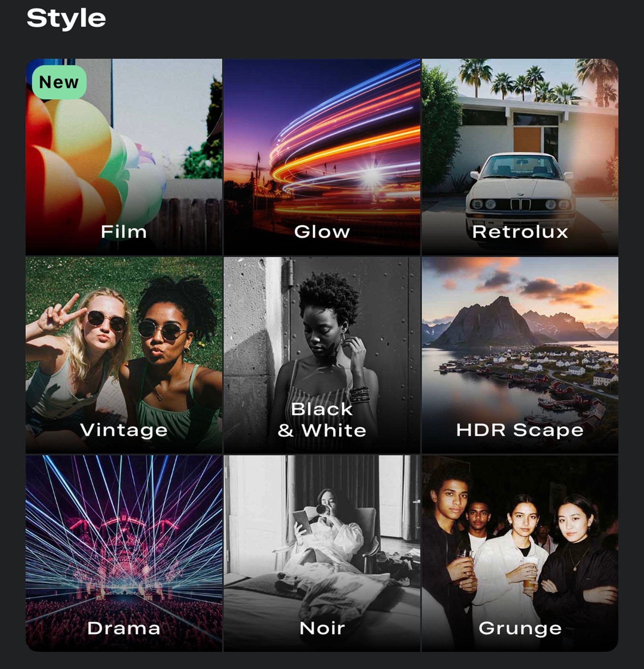The width and height of the screenshot is (644, 669).
Task: Click the Glow label text
Action: point(321,232)
